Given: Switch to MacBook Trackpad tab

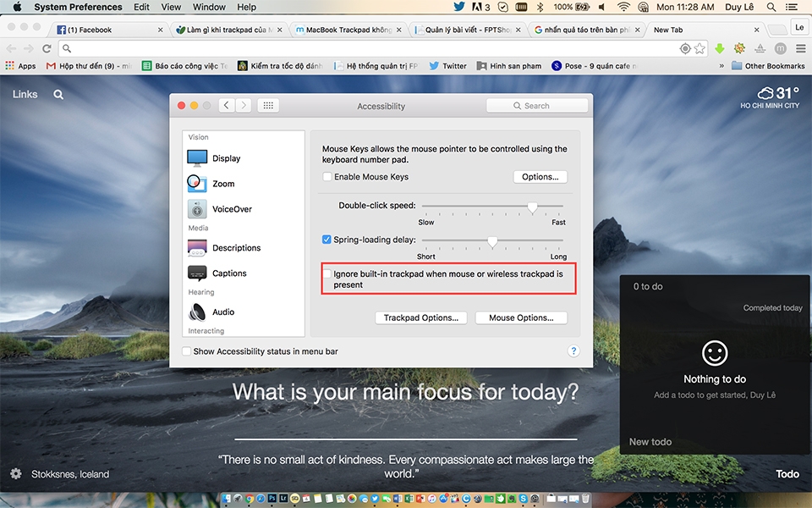Looking at the screenshot, I should pyautogui.click(x=348, y=30).
